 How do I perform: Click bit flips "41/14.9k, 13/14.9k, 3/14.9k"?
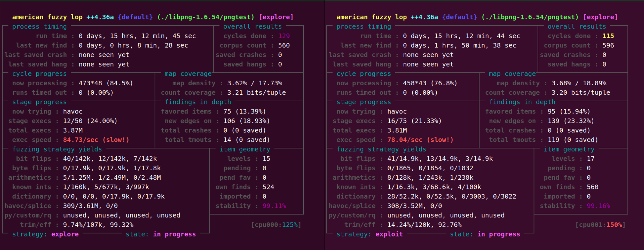click(x=440, y=159)
